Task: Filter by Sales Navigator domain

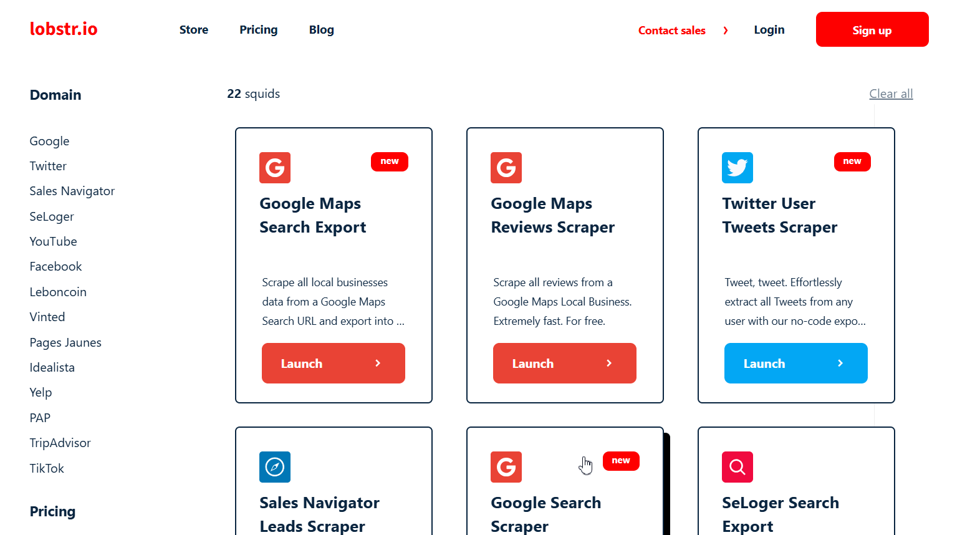Action: 72,191
